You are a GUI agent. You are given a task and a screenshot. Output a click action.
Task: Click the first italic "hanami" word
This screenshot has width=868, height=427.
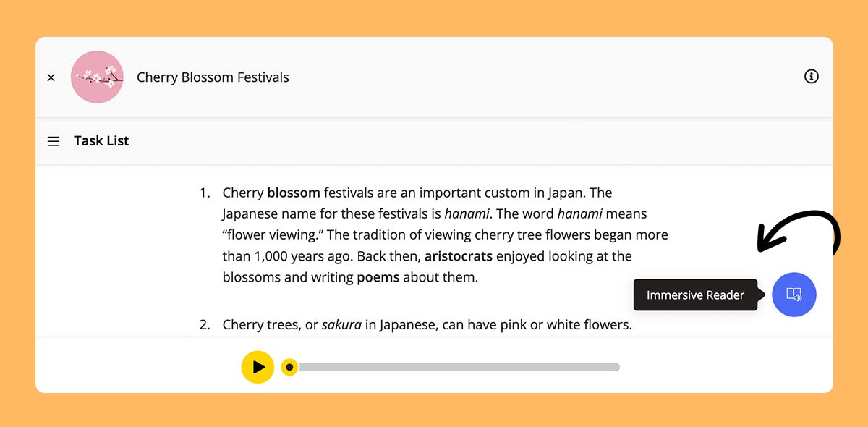pyautogui.click(x=467, y=214)
